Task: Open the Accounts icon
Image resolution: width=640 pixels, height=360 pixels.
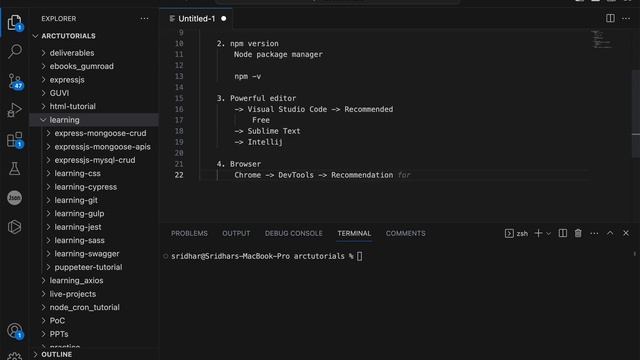Action: tap(15, 331)
